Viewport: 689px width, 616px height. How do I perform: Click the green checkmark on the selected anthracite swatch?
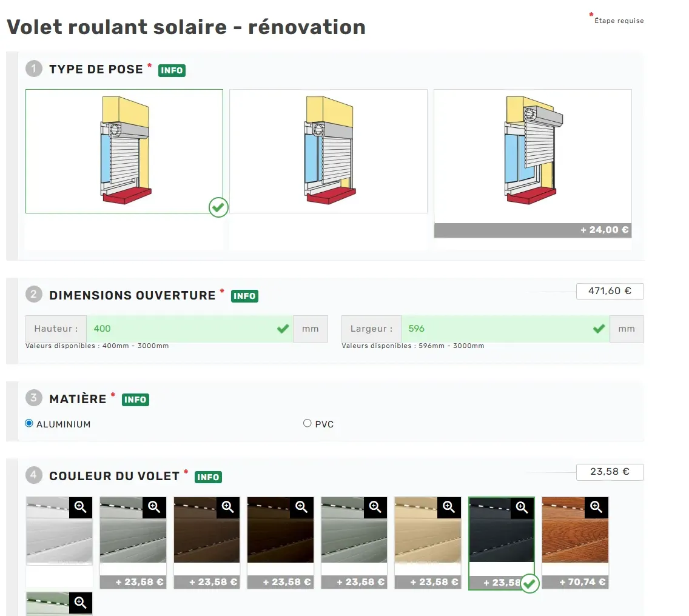click(529, 583)
